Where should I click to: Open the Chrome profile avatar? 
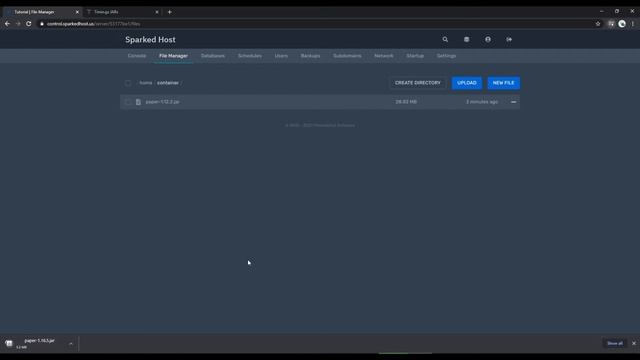pos(622,24)
